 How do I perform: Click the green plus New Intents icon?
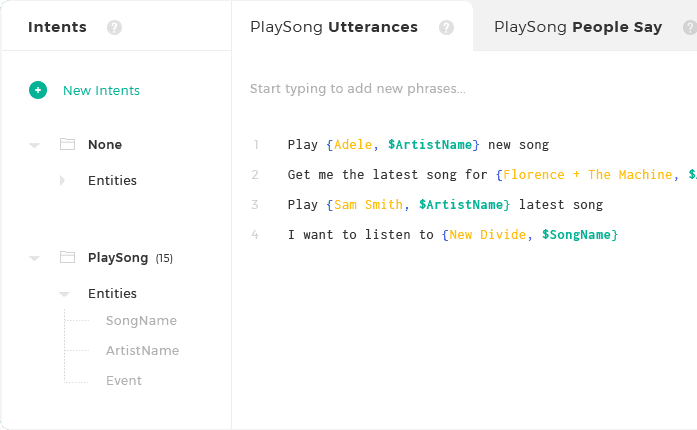[x=38, y=90]
